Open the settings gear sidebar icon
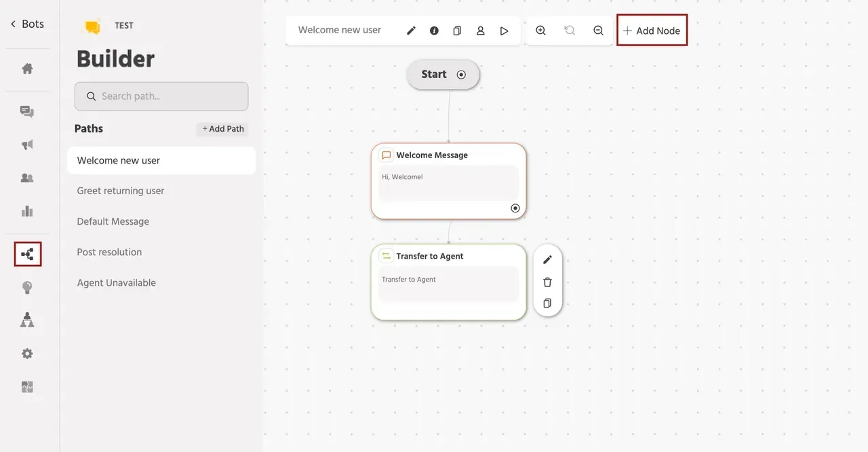Viewport: 868px width, 452px height. [x=27, y=354]
